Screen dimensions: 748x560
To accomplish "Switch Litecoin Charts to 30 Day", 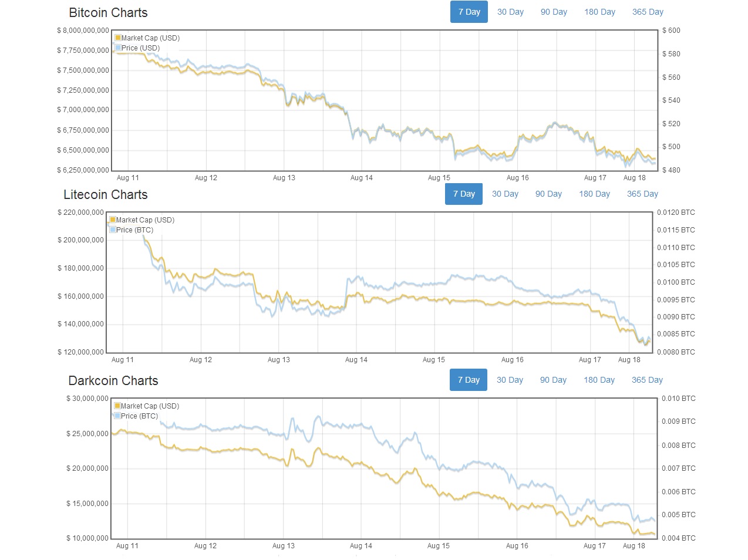I will [505, 194].
